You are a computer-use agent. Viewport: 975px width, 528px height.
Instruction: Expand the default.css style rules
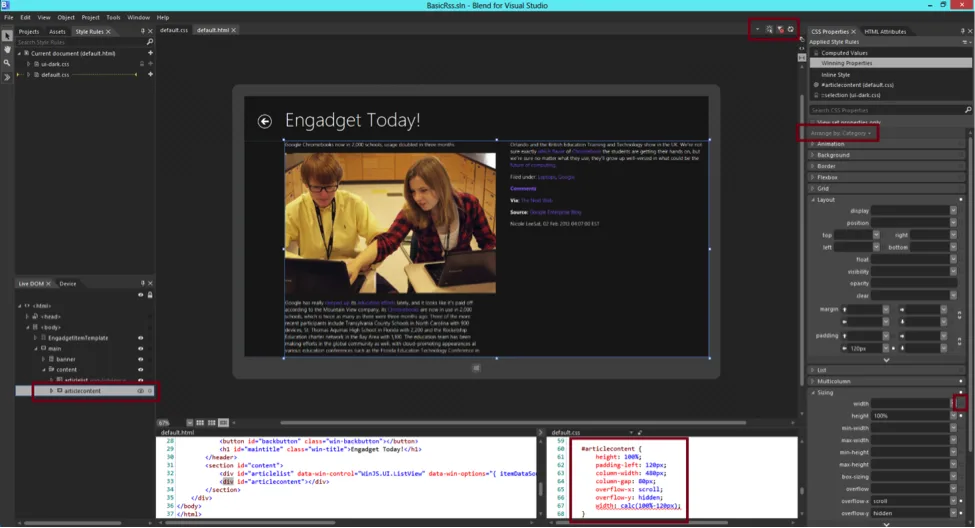[28, 75]
